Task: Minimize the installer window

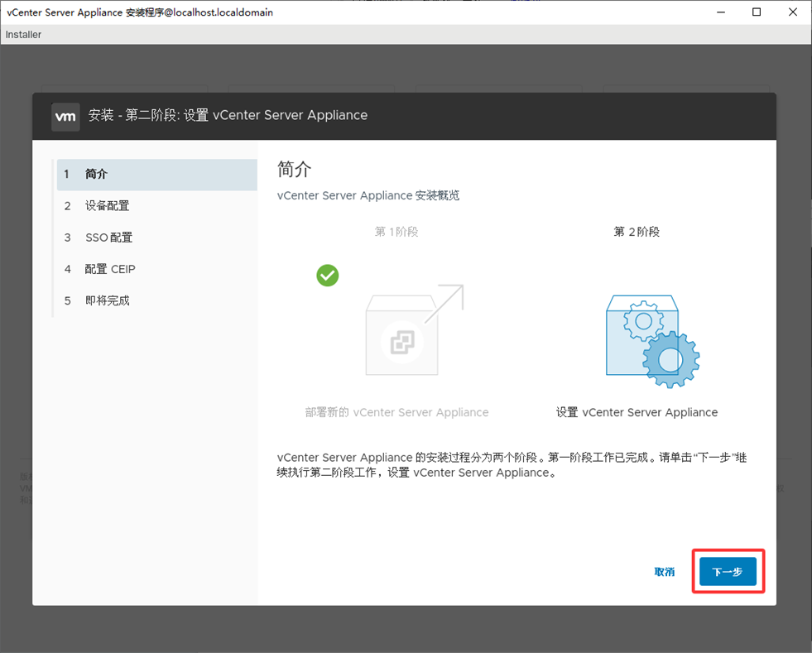Action: tap(719, 12)
